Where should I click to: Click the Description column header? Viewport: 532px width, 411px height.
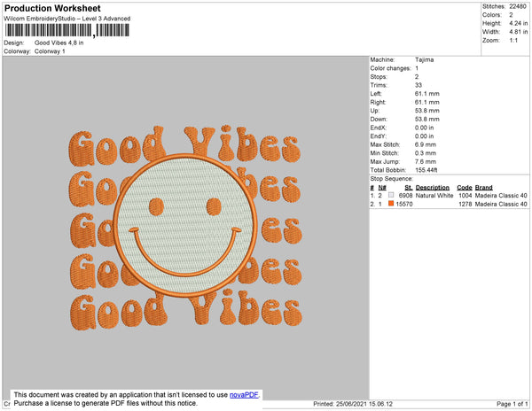[x=433, y=187]
